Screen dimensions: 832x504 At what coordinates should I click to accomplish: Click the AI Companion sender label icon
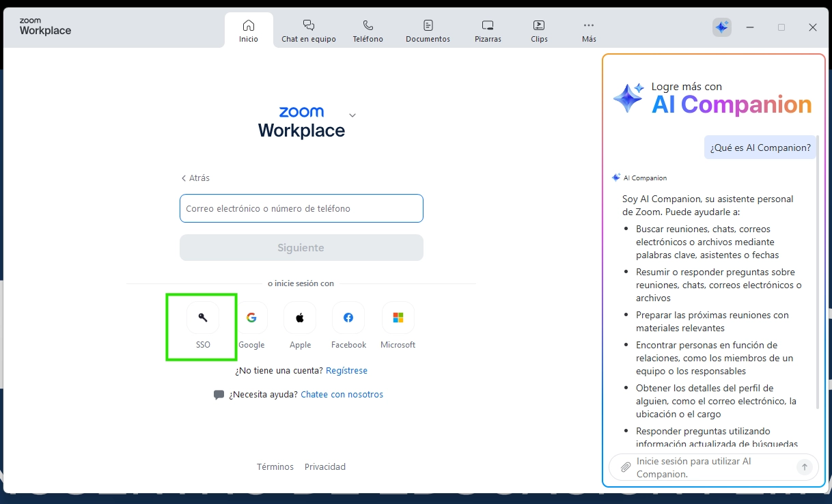click(615, 178)
